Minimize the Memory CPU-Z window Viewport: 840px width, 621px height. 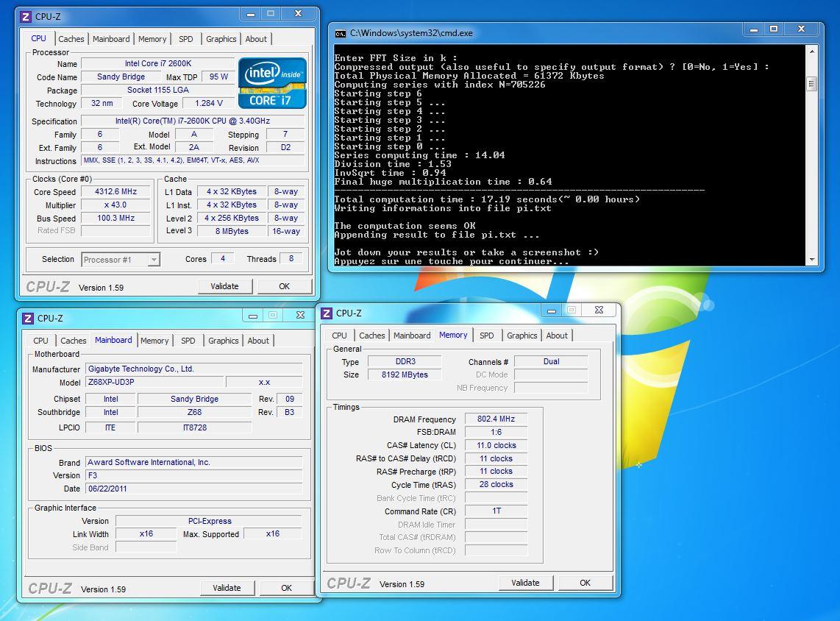coord(551,310)
